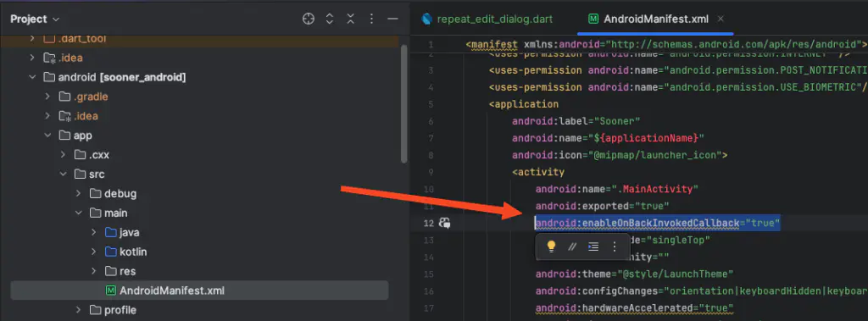This screenshot has width=868, height=321.
Task: Open the floating toolbar more options menu
Action: (x=614, y=246)
